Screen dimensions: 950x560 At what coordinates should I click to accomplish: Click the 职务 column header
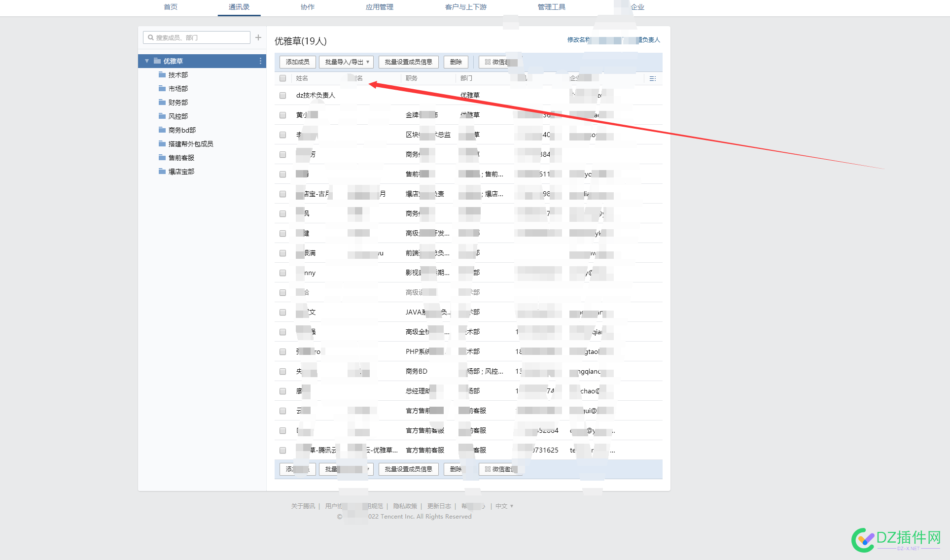pos(412,78)
